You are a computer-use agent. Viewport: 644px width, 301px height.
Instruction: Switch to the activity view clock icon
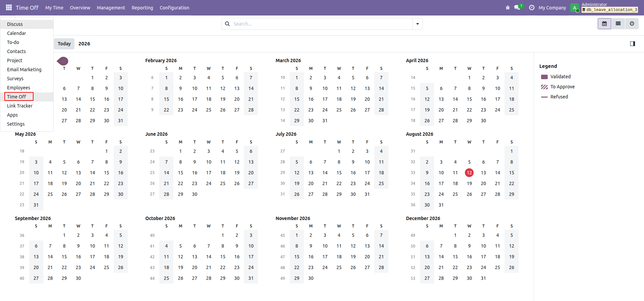coord(632,24)
